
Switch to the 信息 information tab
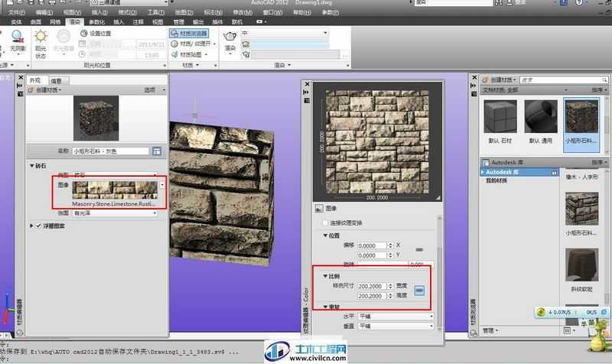[57, 81]
